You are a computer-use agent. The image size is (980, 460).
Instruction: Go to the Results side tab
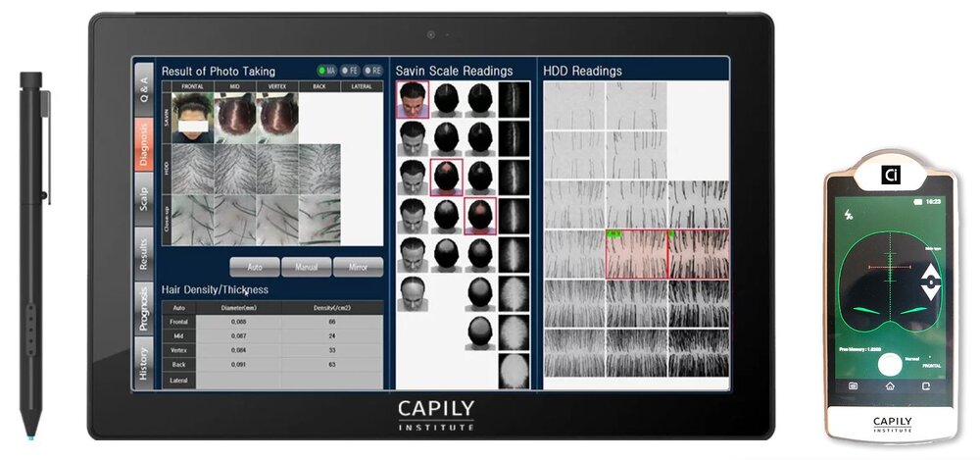pos(144,253)
